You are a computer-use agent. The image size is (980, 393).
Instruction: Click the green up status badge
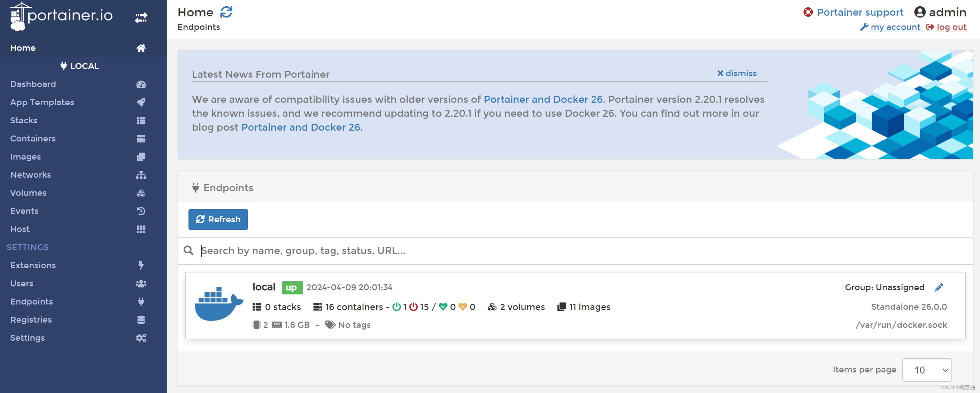click(x=292, y=288)
